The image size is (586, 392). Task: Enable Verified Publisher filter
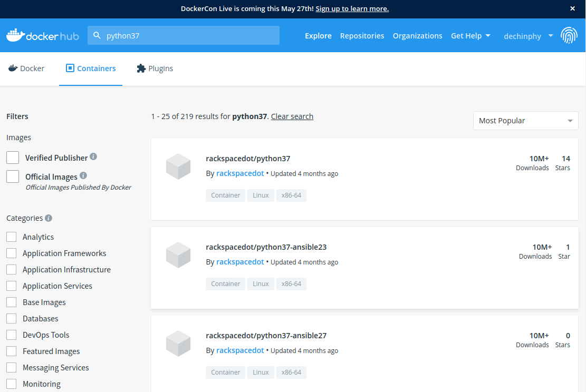click(x=13, y=158)
